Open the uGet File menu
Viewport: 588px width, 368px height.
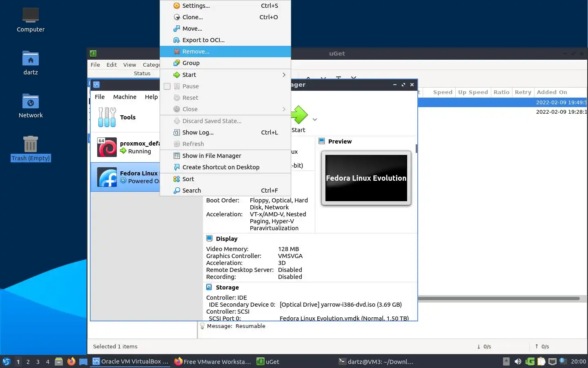(x=95, y=65)
